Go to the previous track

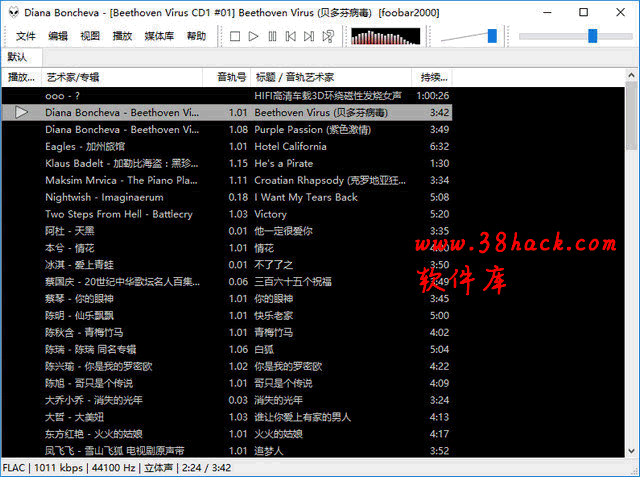point(291,36)
